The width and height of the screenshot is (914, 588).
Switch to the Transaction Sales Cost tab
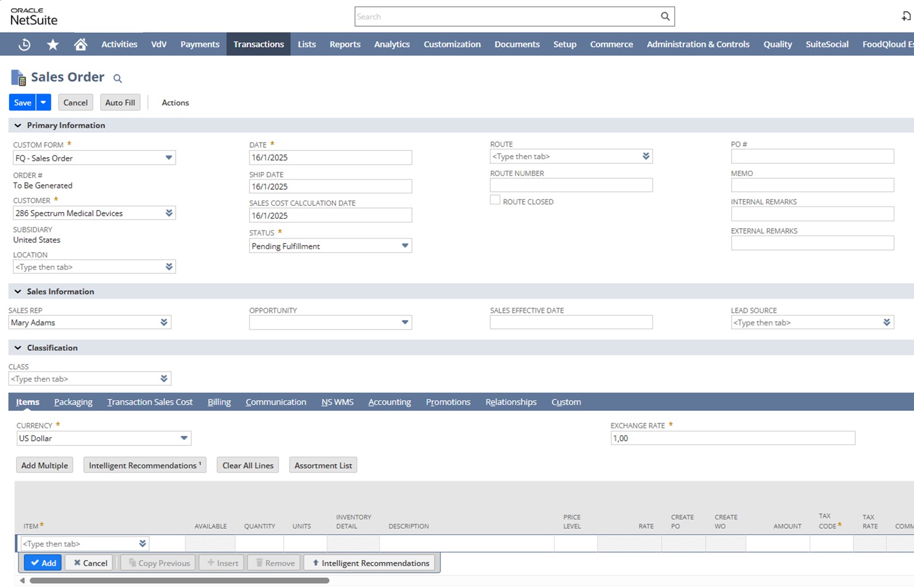150,402
